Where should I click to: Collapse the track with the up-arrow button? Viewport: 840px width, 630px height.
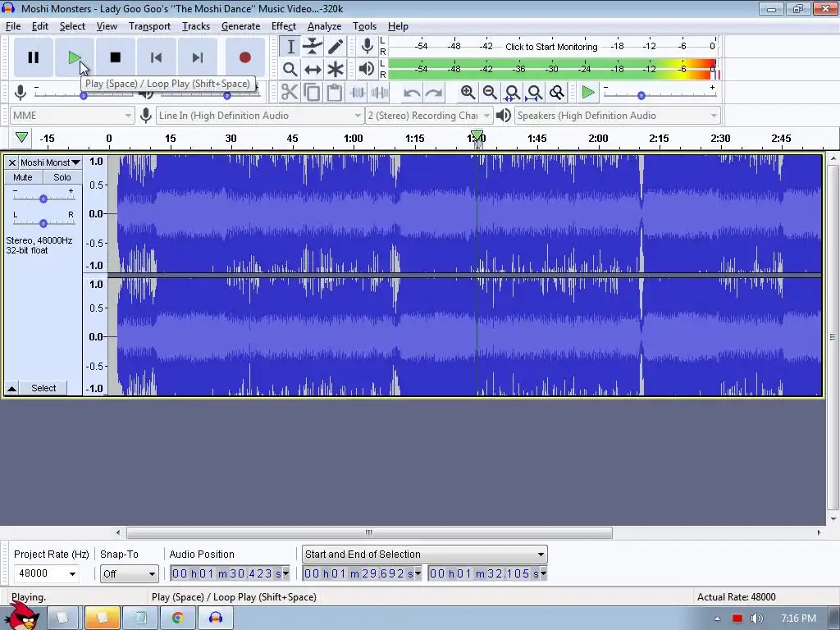click(11, 388)
